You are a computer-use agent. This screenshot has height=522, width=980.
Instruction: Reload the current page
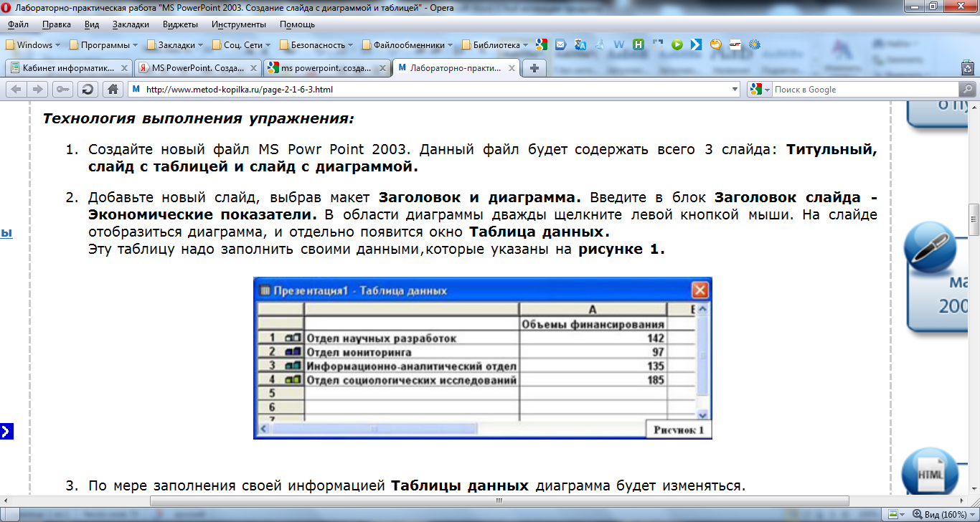pos(88,90)
